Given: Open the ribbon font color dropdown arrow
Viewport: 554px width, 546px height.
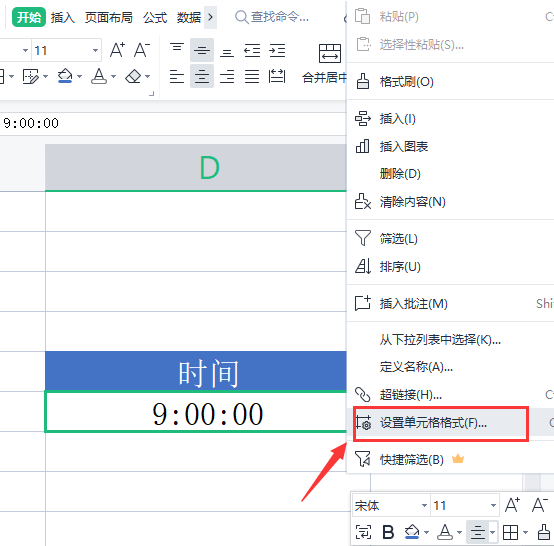Looking at the screenshot, I should click(x=113, y=76).
